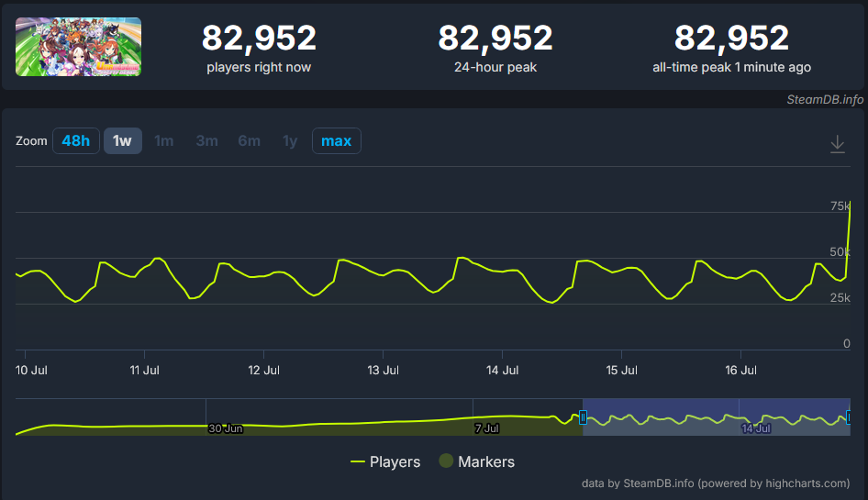868x500 pixels.
Task: Choose the 1m zoom option
Action: click(x=164, y=140)
